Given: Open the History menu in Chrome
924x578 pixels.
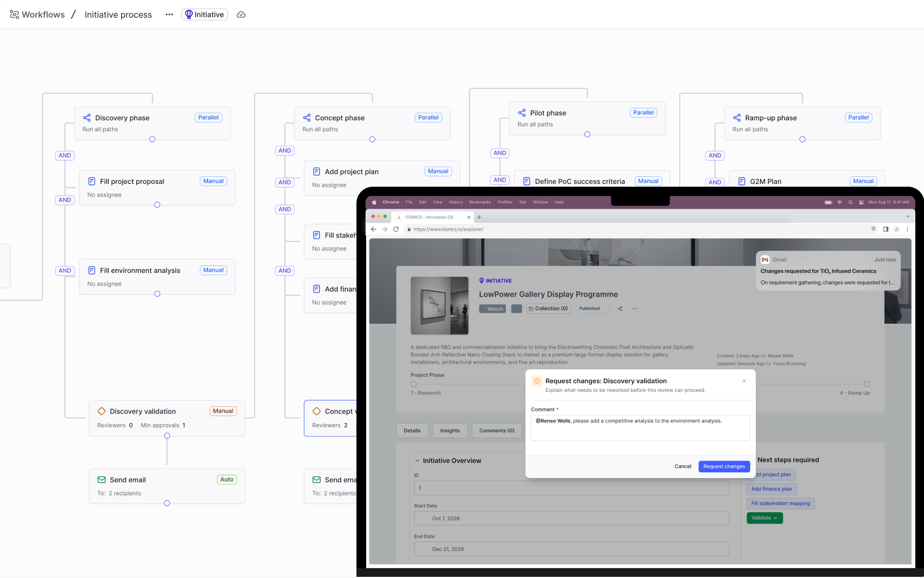Looking at the screenshot, I should (456, 202).
